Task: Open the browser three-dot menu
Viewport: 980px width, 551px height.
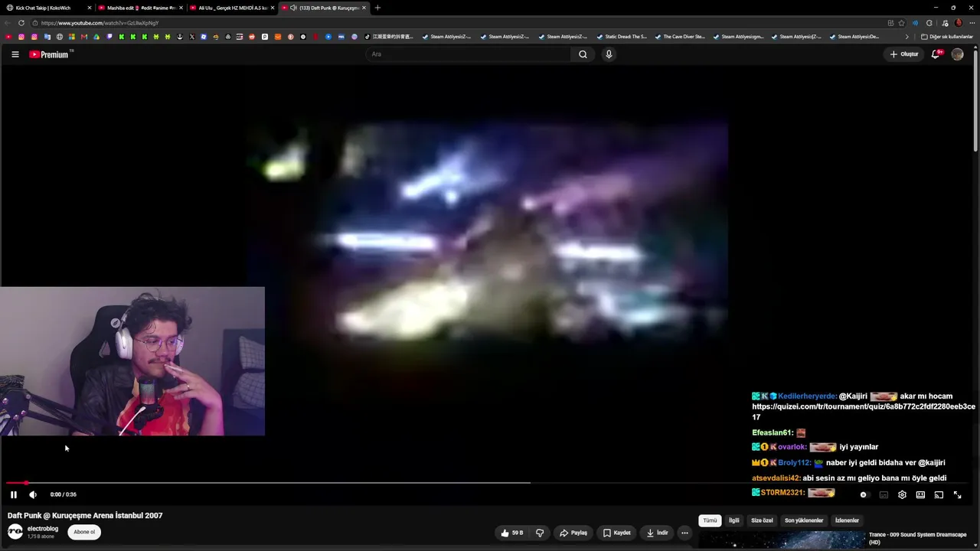Action: (972, 23)
